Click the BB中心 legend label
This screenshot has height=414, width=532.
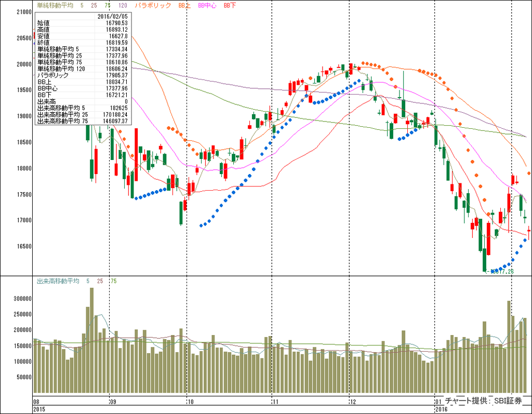coord(208,5)
